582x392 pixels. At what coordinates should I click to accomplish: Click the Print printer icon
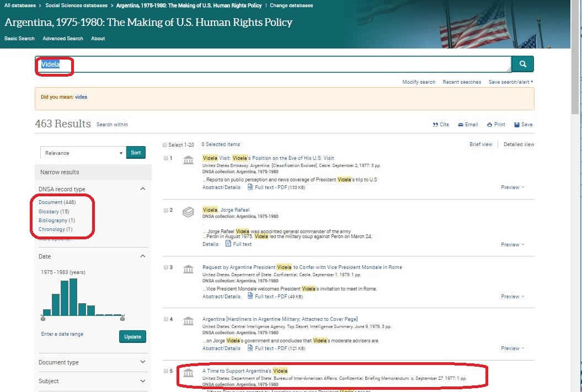(x=489, y=125)
